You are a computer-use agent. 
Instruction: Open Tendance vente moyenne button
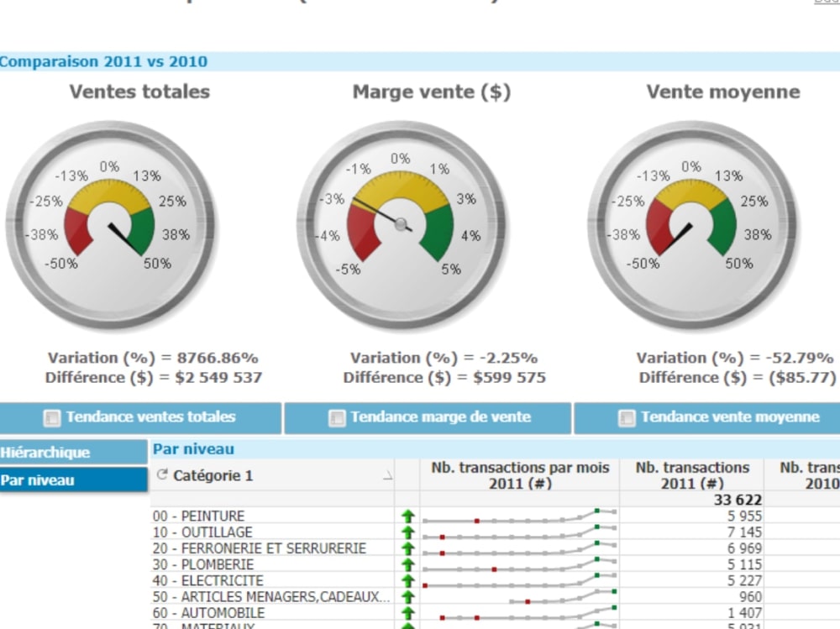point(707,417)
